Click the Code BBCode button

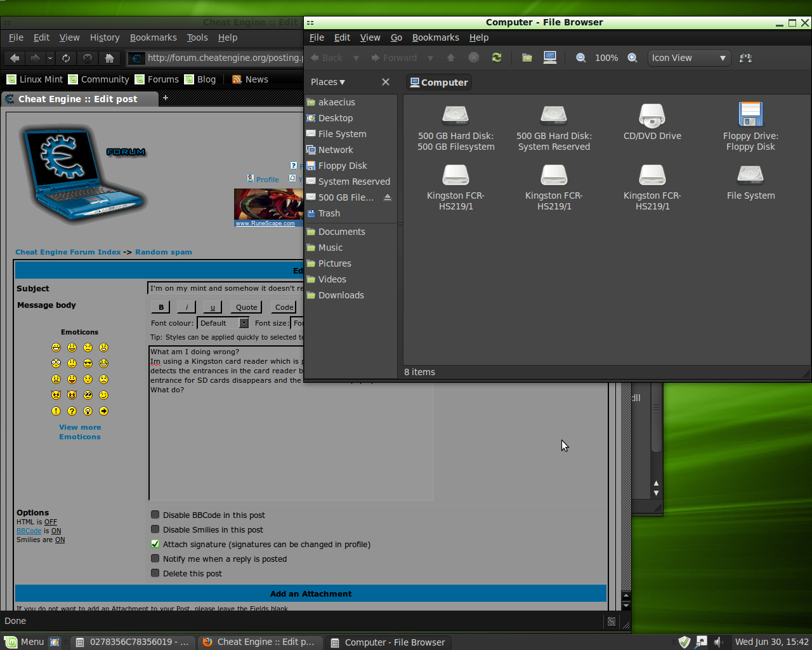(x=284, y=307)
